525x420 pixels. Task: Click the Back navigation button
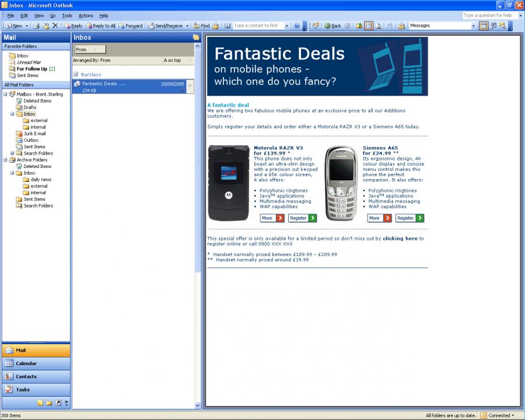point(333,26)
